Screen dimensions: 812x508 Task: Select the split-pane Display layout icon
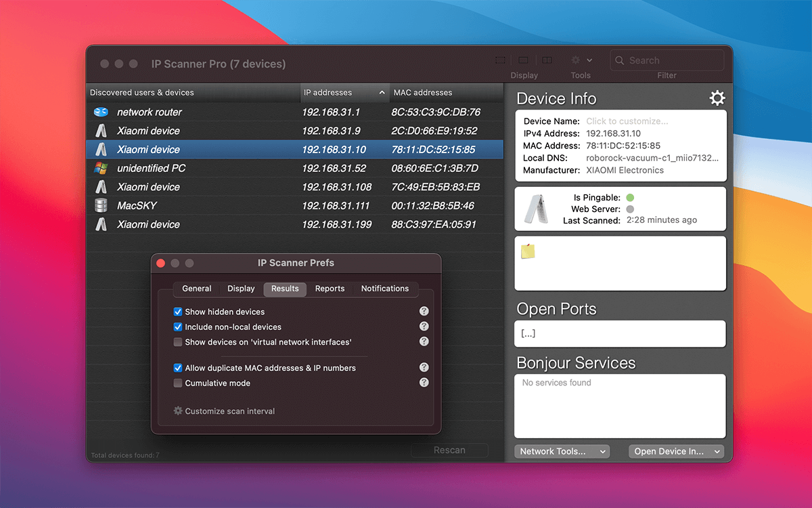547,60
